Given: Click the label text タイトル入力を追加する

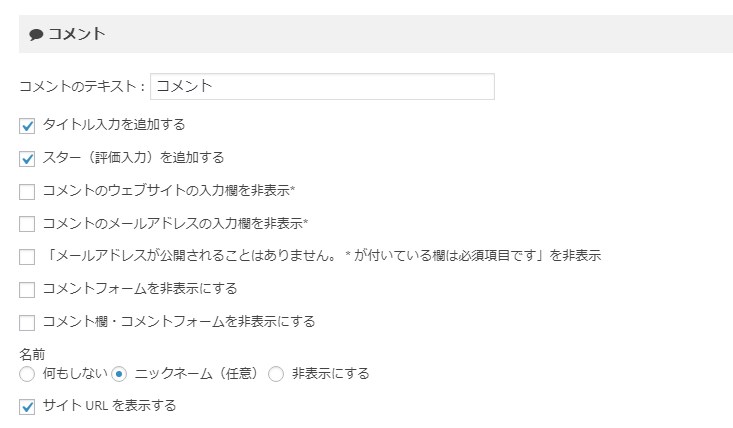Looking at the screenshot, I should (x=114, y=124).
